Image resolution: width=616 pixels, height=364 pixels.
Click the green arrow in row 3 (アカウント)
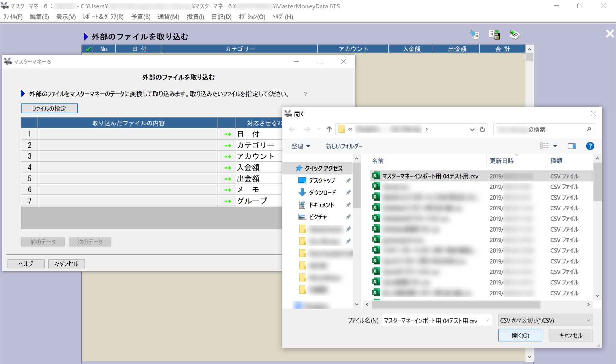[227, 156]
